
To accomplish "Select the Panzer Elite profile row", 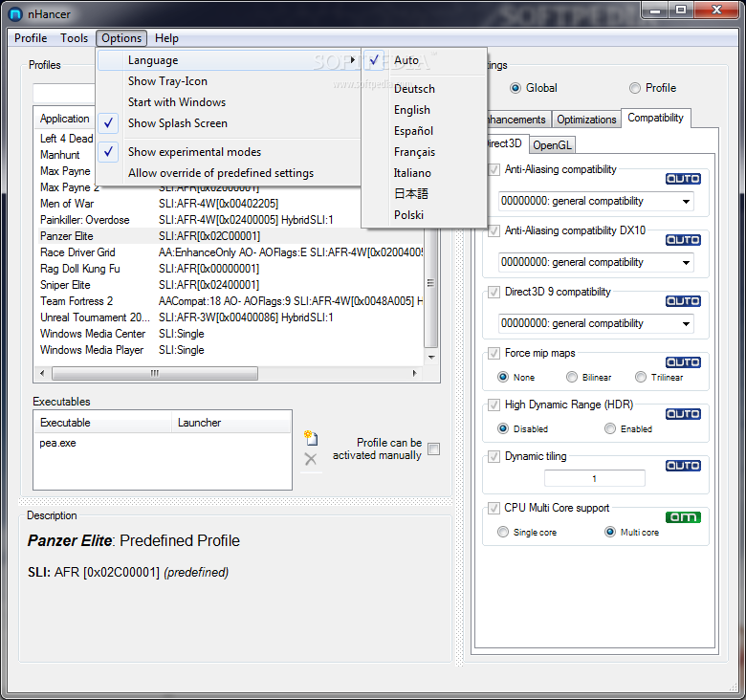I will pyautogui.click(x=229, y=236).
